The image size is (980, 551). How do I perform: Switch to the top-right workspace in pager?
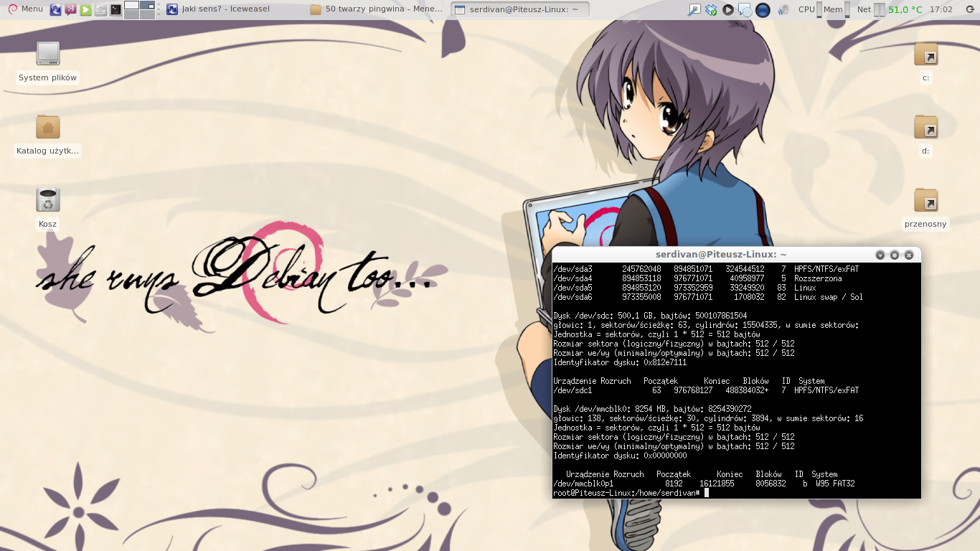(x=148, y=5)
